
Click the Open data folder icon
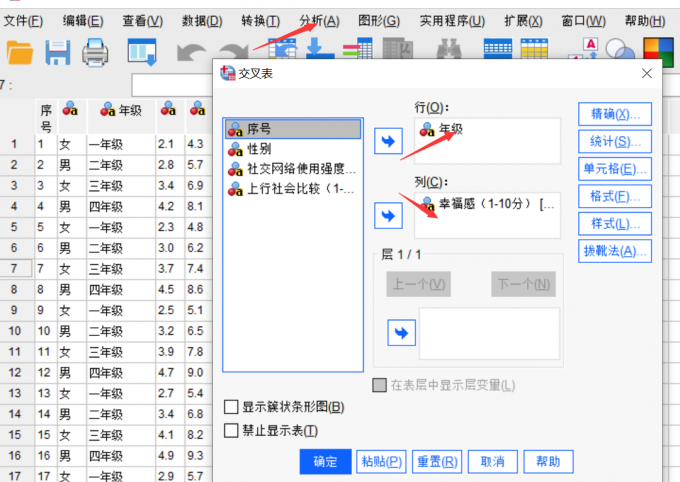(20, 52)
